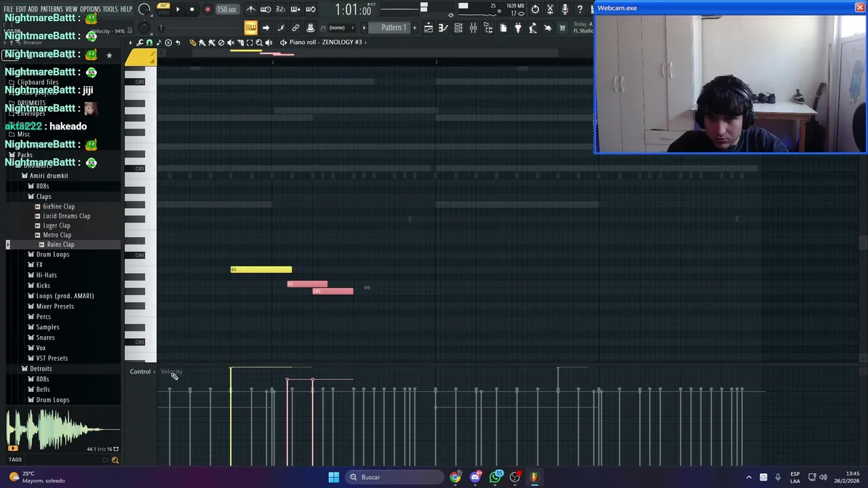Click the waveform sample preview
The width and height of the screenshot is (868, 488).
[62, 430]
